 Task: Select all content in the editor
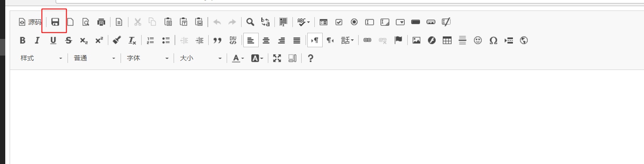pyautogui.click(x=283, y=22)
